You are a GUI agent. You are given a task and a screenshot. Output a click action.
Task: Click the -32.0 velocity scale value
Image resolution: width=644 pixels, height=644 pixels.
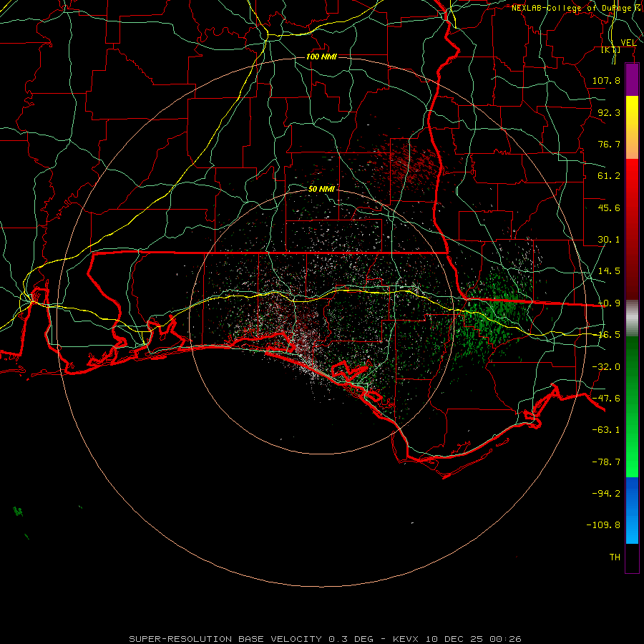coord(606,367)
